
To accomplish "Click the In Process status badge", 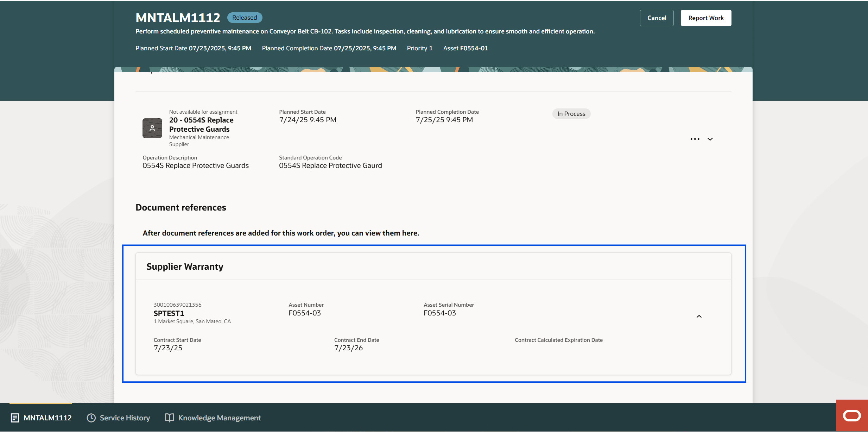I will [571, 113].
